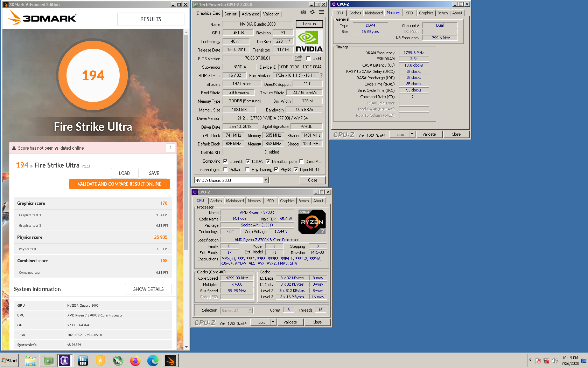Click Close button in GPU-Z window

313,180
